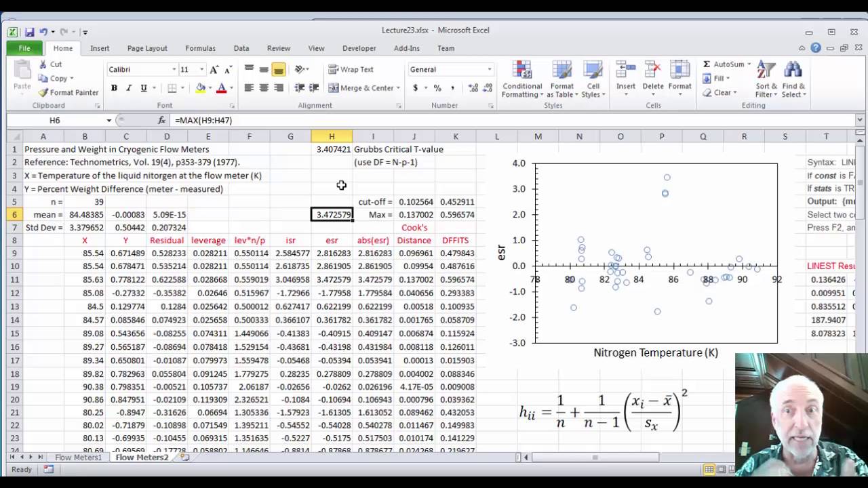Toggle Bottom Align icon
Screen dimensions: 868x488
point(278,69)
